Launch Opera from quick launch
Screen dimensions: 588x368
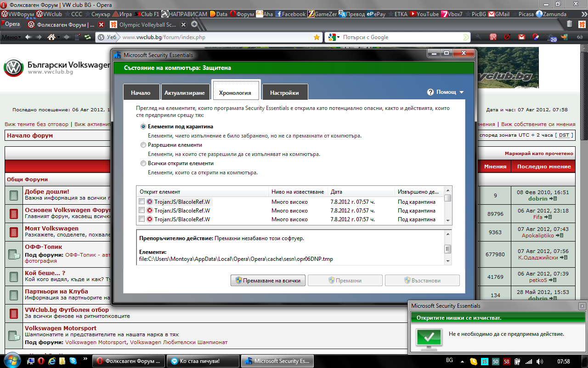click(x=40, y=361)
